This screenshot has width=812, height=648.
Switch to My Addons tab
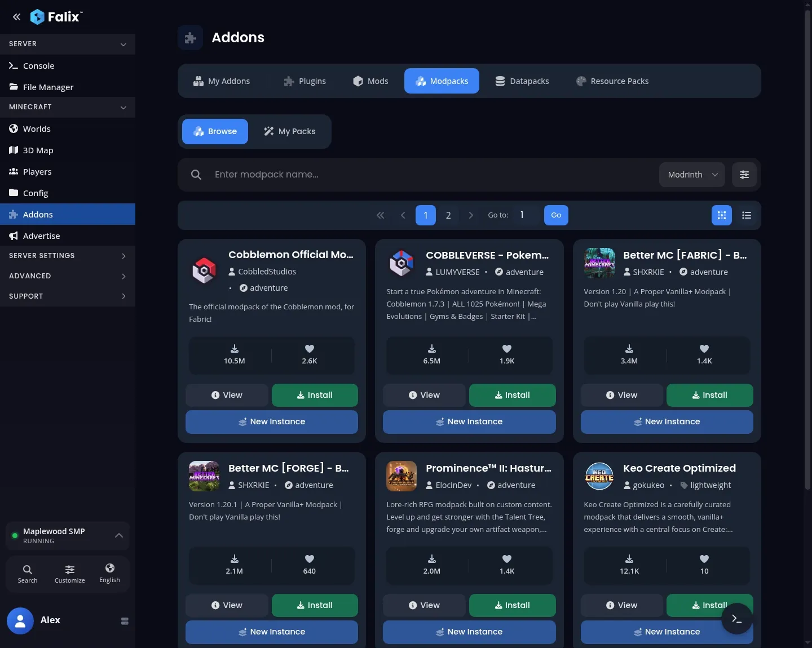222,81
